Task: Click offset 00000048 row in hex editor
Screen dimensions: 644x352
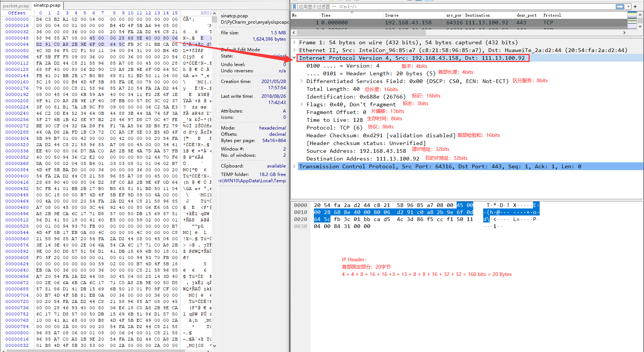Action: pos(17,38)
